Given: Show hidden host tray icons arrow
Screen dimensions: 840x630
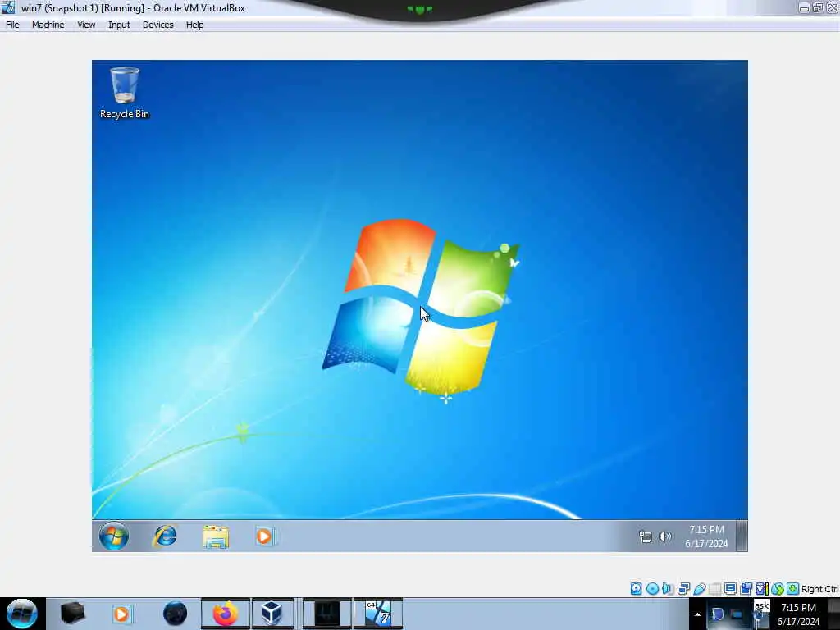Looking at the screenshot, I should [697, 614].
